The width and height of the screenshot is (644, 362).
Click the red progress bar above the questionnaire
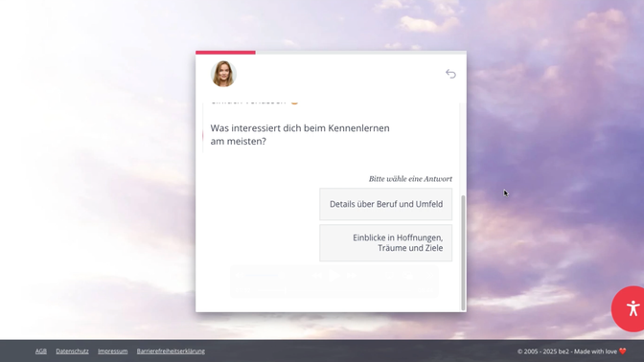[225, 52]
